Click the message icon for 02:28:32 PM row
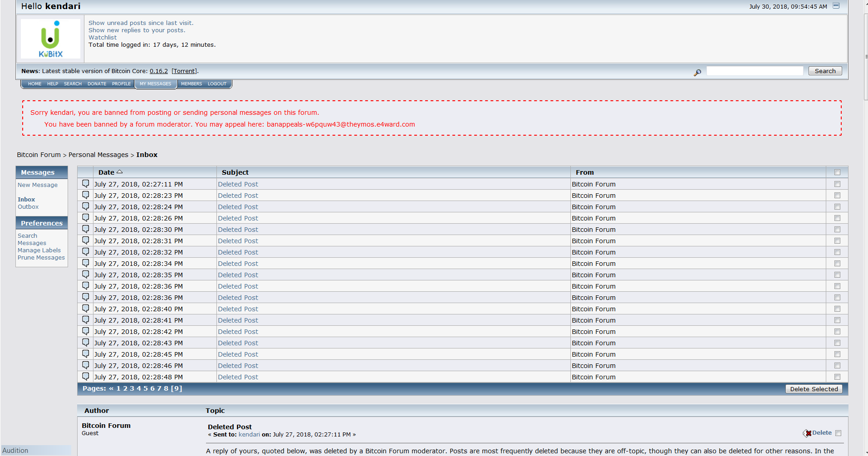This screenshot has width=868, height=456. (85, 252)
